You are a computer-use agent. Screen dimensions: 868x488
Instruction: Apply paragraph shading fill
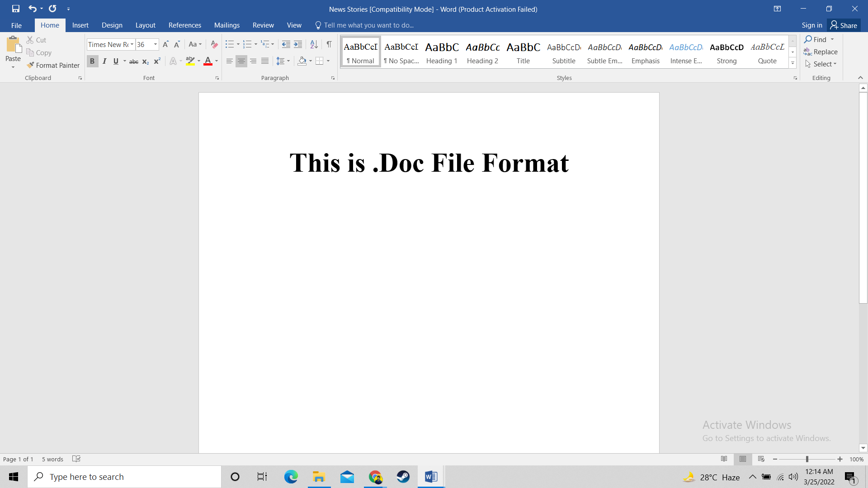302,61
